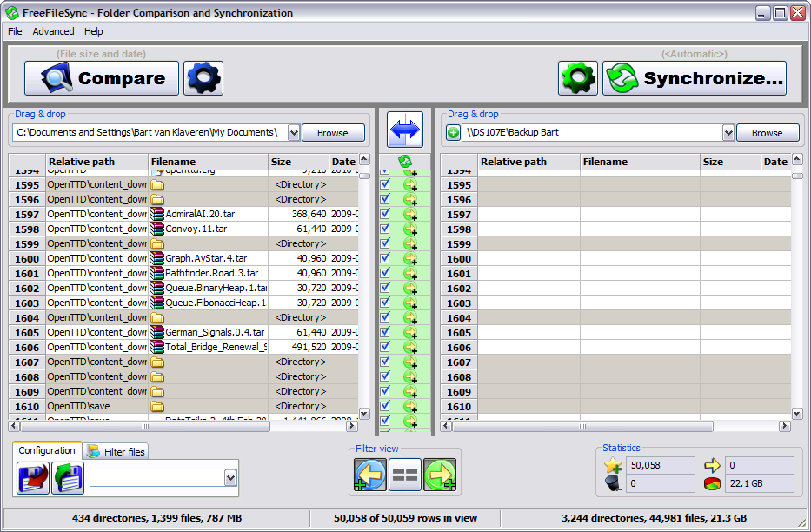Click right grid horizontal scrollbar thumb
Screen dimensions: 811x532
(x=582, y=427)
